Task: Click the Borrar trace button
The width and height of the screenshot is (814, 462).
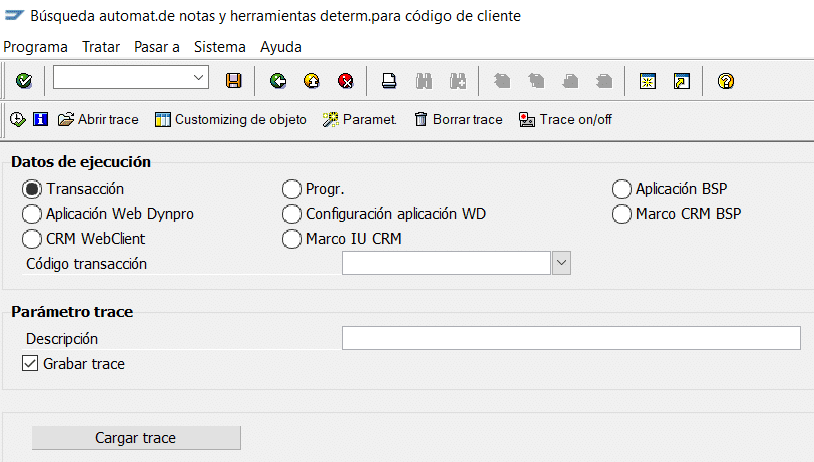Action: click(457, 119)
